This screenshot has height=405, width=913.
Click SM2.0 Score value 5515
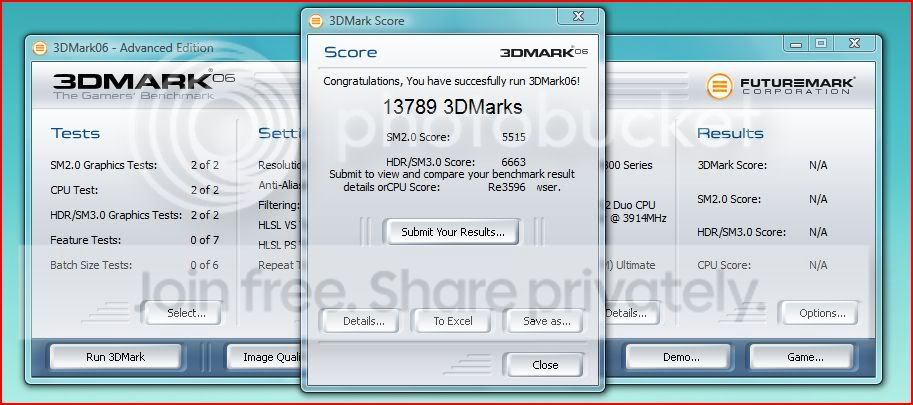point(514,137)
